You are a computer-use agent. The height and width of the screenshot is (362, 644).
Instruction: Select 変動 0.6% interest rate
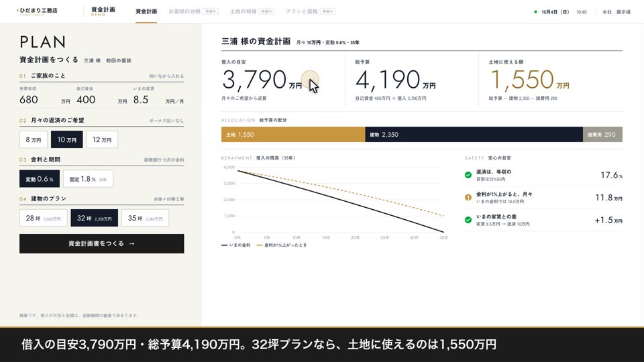point(40,179)
